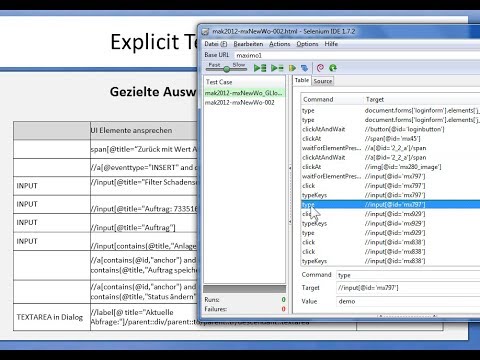Click the Pause/Resume toolbar icon
The image size is (480, 360).
click(292, 68)
